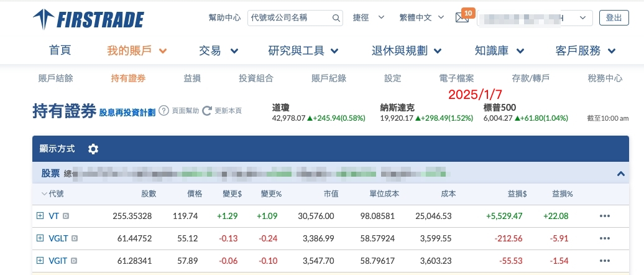Click the 道瓊 index label
The image size is (644, 275).
[x=280, y=108]
